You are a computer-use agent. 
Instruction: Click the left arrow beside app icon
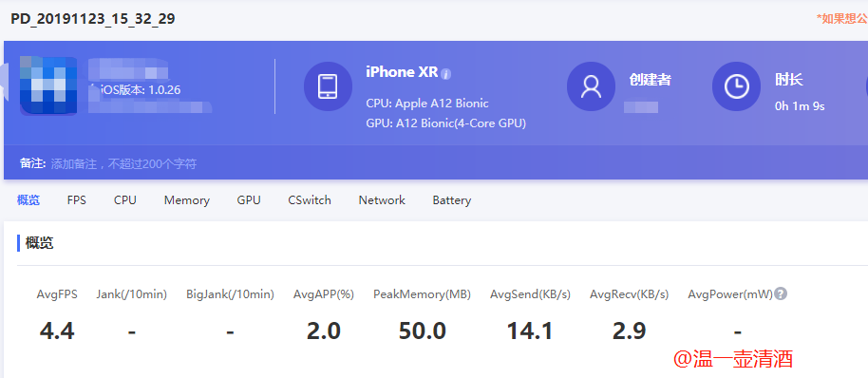coord(6,83)
